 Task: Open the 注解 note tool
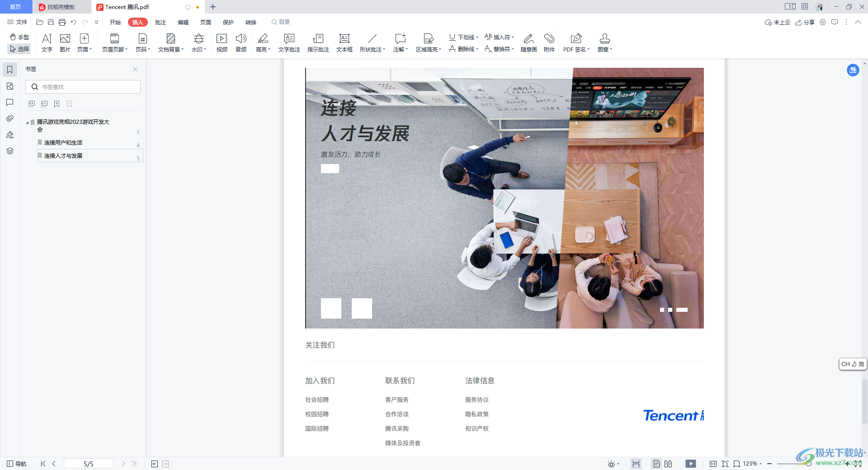(401, 43)
